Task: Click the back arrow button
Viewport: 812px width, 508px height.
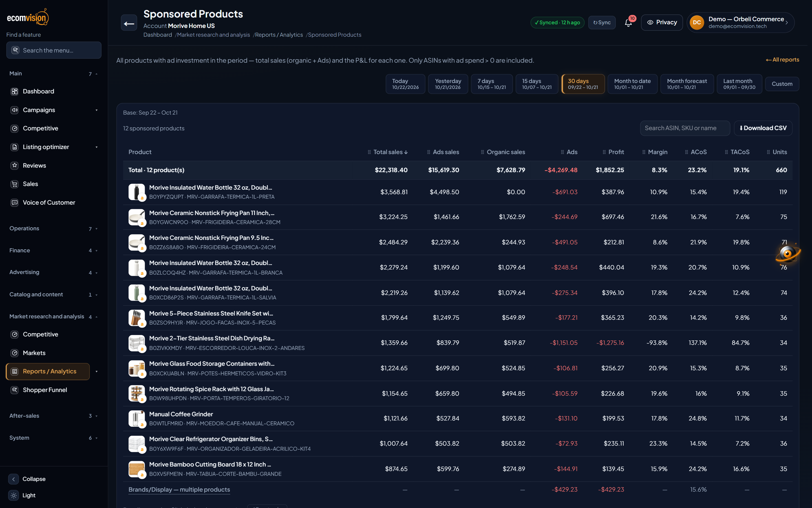Action: [x=129, y=23]
